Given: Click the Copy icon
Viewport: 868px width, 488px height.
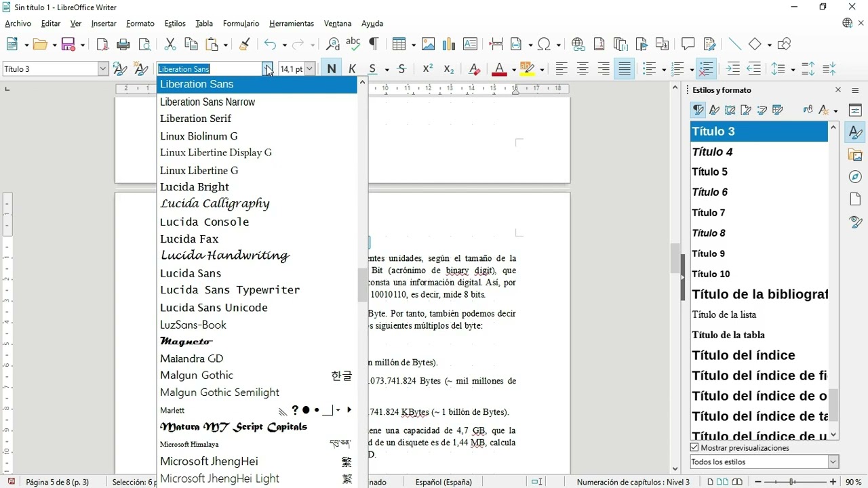Looking at the screenshot, I should tap(191, 45).
